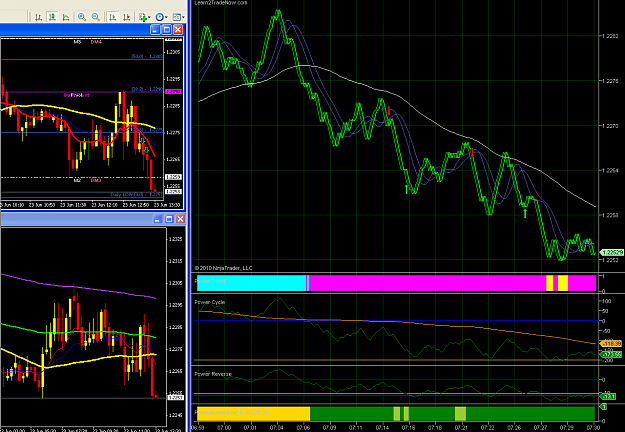The width and height of the screenshot is (625, 432).
Task: Click the 07:21 time axis label
Action: pos(461,428)
